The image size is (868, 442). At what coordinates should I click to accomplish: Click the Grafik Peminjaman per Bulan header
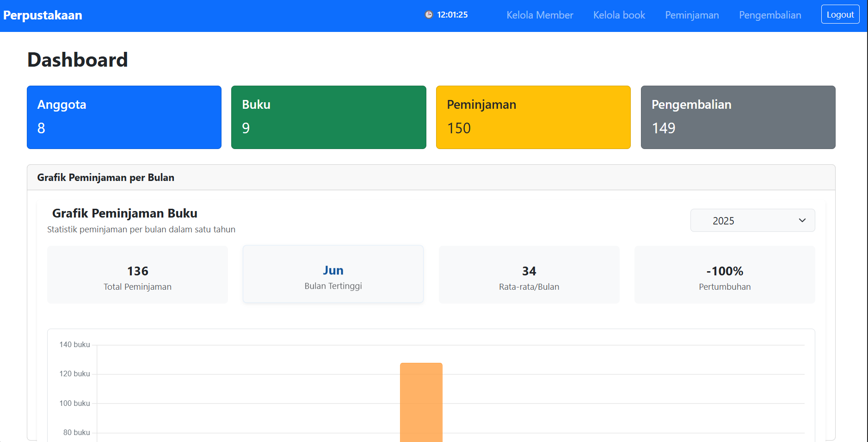coord(106,178)
